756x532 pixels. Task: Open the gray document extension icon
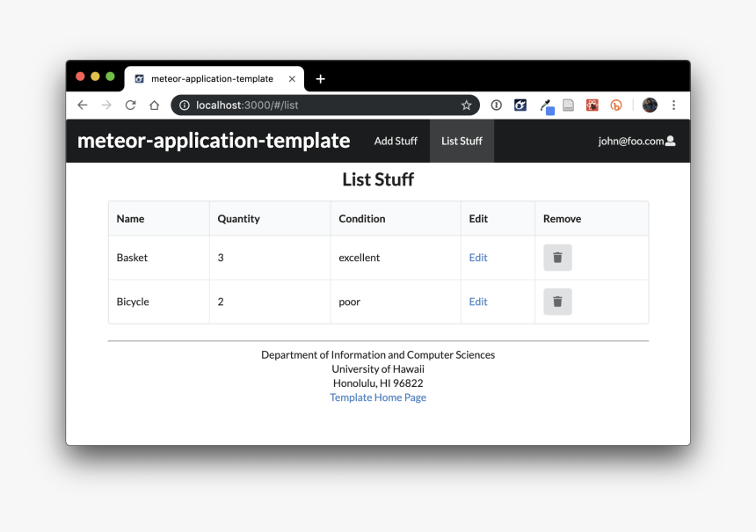569,106
